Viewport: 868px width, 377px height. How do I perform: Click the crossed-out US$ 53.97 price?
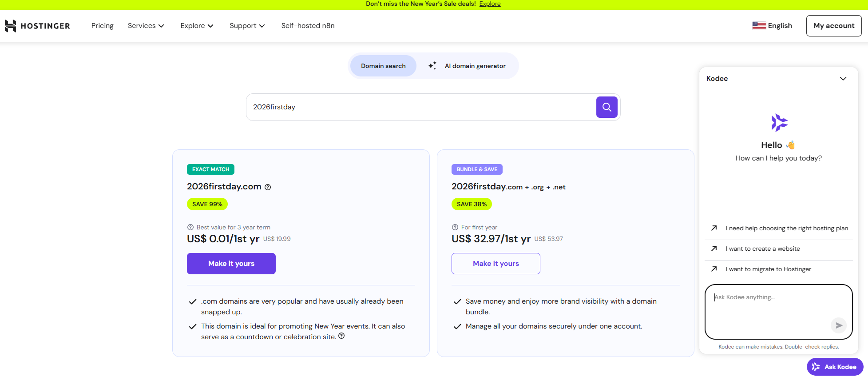pos(548,239)
